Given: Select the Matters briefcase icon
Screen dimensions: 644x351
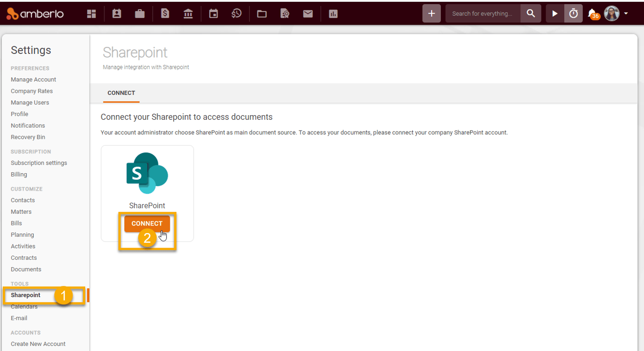Looking at the screenshot, I should [x=140, y=13].
